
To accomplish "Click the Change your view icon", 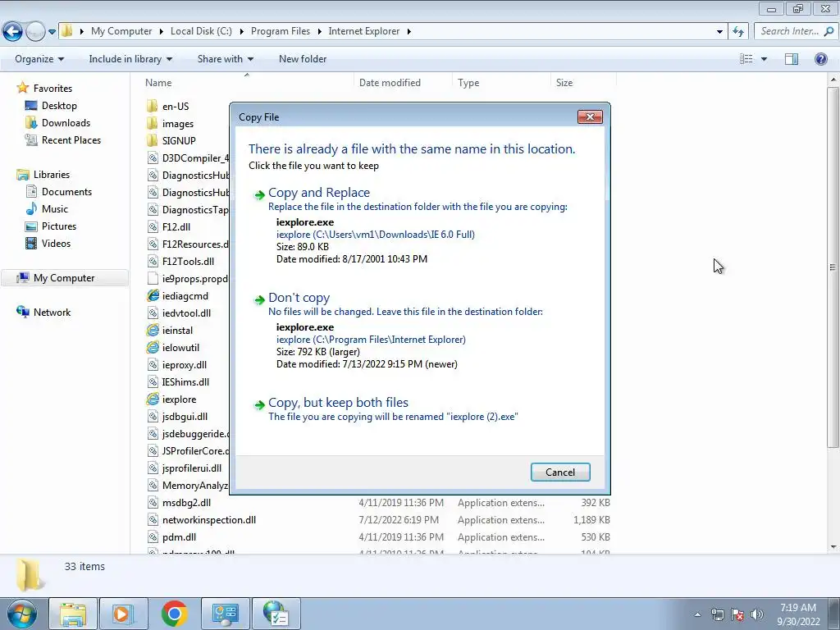I will [746, 59].
